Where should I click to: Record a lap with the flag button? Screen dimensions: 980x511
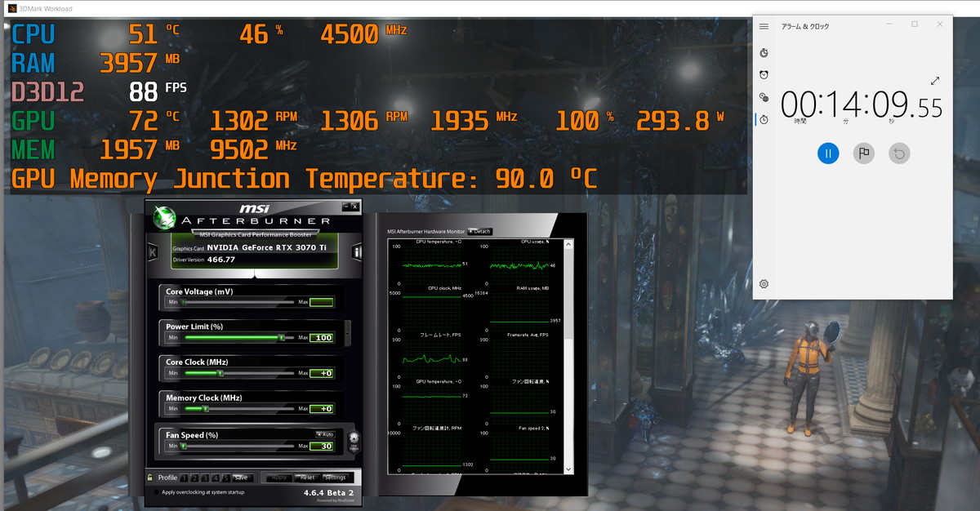pyautogui.click(x=864, y=153)
